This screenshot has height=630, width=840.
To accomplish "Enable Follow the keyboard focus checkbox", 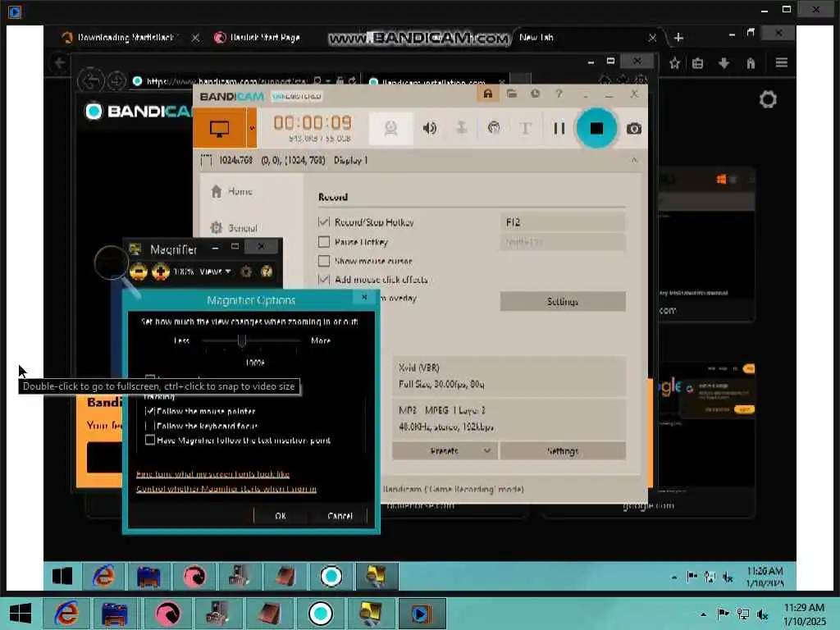I will pyautogui.click(x=150, y=426).
